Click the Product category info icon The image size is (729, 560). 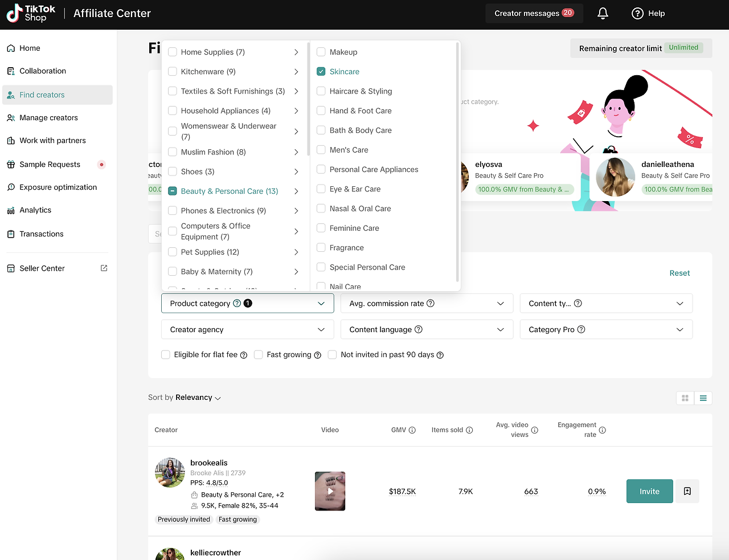tap(237, 303)
